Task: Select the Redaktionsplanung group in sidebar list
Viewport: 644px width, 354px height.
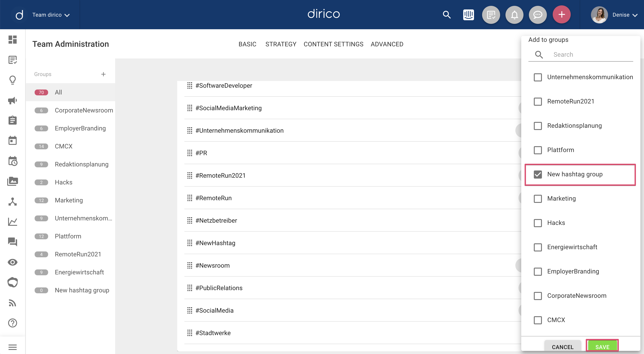Action: [x=70, y=164]
